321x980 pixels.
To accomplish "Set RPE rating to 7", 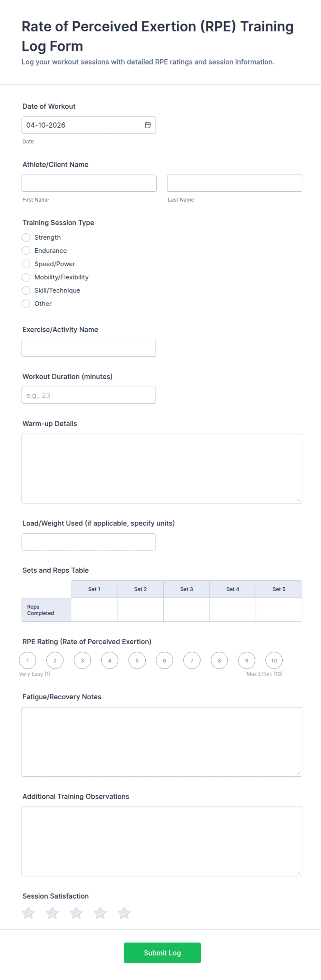I will click(192, 660).
